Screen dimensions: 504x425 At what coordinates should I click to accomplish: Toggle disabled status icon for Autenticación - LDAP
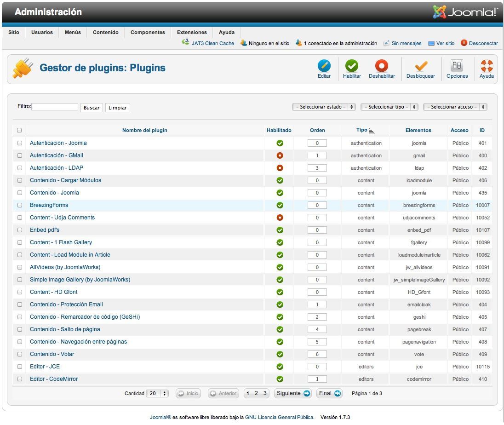point(280,168)
